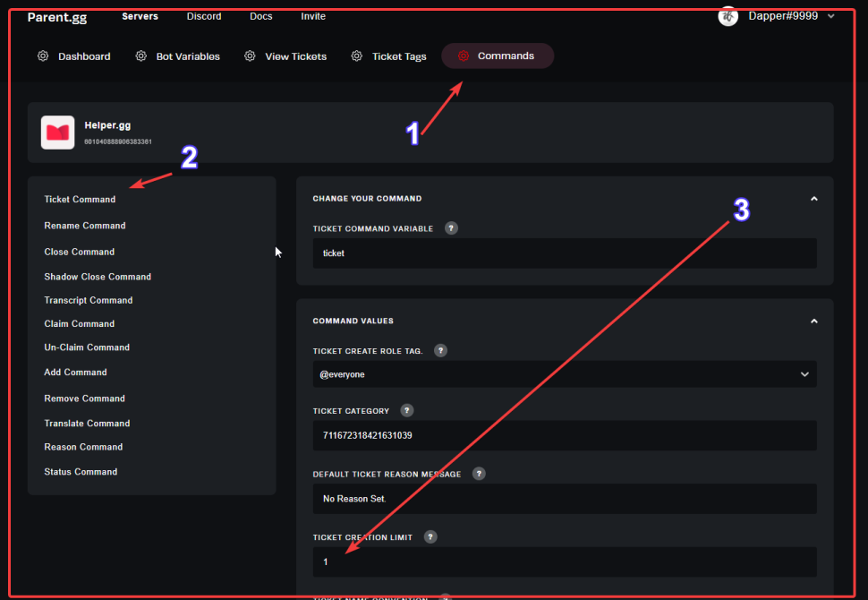The image size is (868, 600).
Task: Open the Ticket Tags tab
Action: 389,56
